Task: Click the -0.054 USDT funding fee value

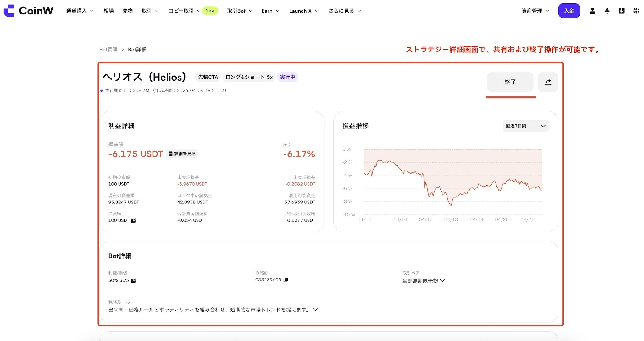Action: tap(191, 220)
